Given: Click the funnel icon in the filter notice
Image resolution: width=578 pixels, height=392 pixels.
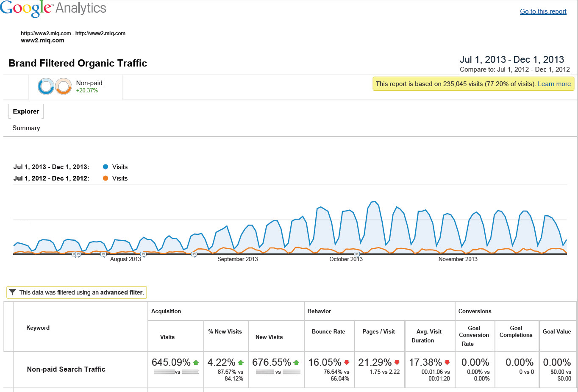Looking at the screenshot, I should (x=13, y=292).
